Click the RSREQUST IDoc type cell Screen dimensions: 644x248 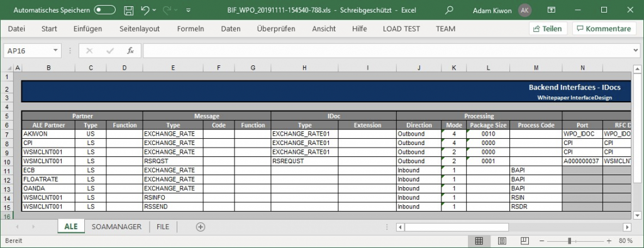(x=304, y=161)
